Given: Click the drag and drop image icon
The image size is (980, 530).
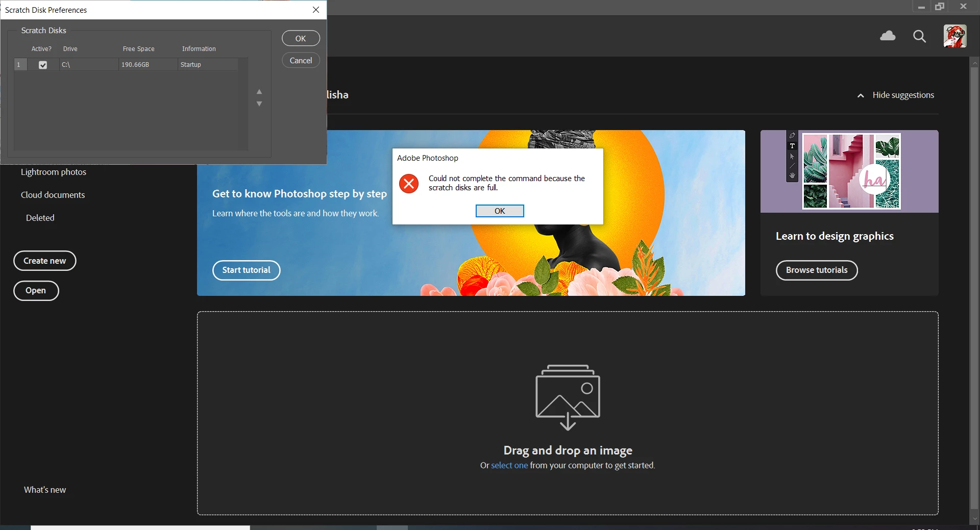Looking at the screenshot, I should (568, 397).
